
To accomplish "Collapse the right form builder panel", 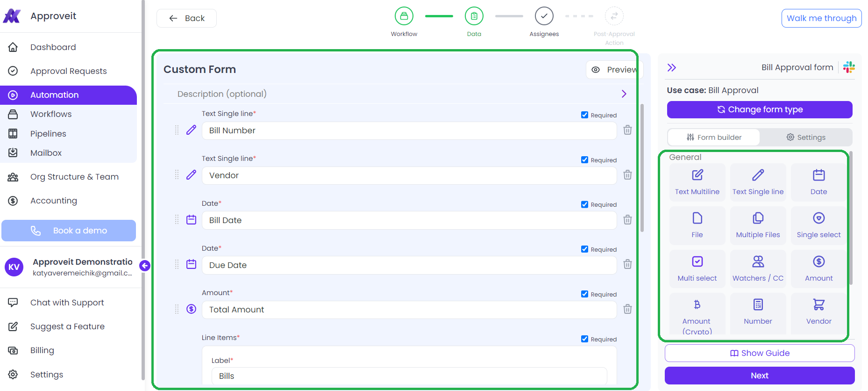I will [x=672, y=68].
